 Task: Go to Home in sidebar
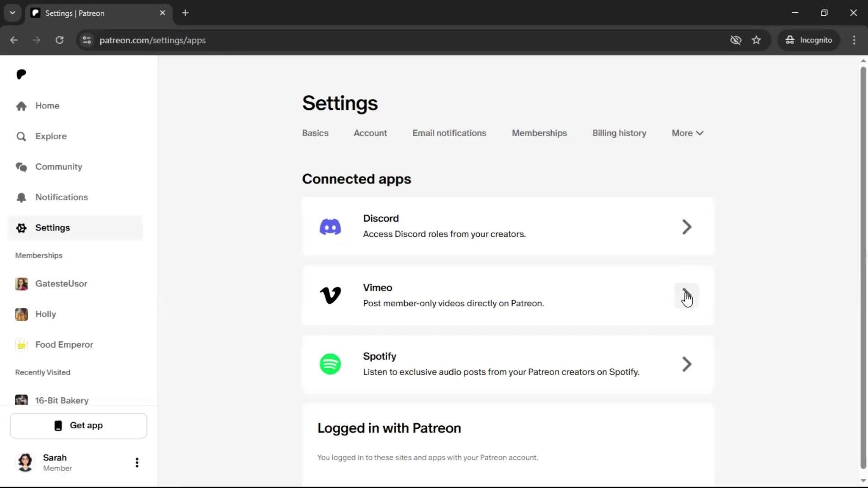pyautogui.click(x=75, y=106)
